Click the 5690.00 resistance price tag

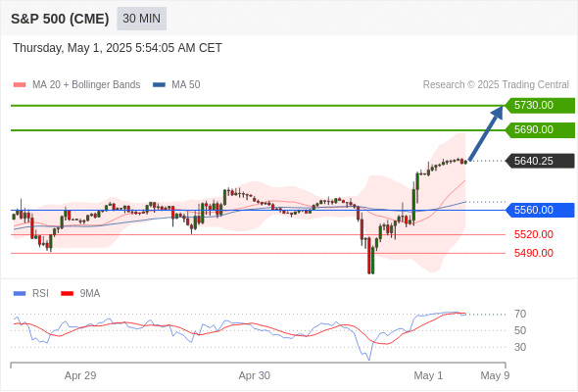[540, 130]
